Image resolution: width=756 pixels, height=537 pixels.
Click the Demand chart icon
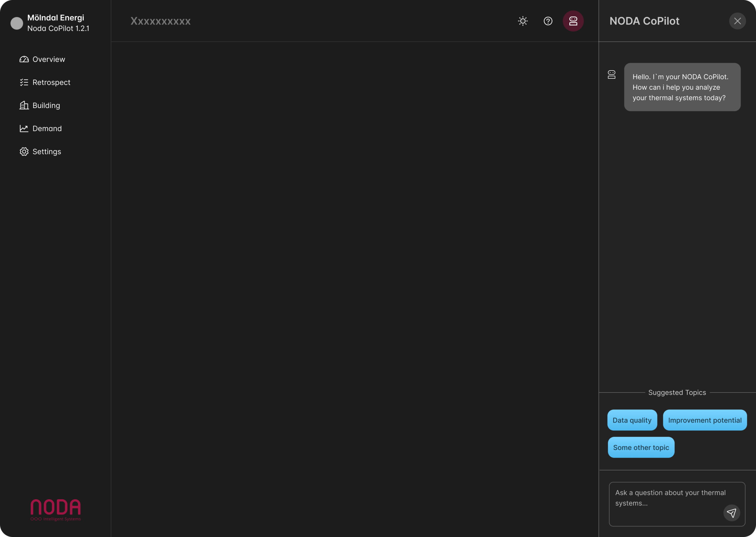24,129
